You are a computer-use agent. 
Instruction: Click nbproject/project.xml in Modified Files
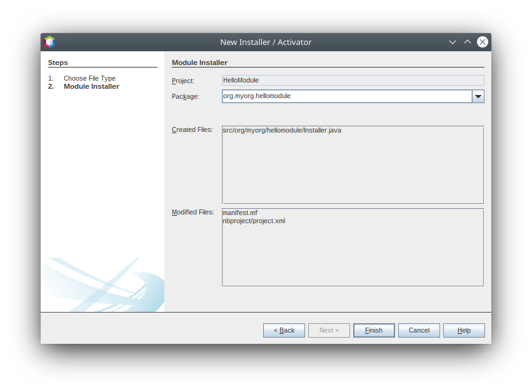point(254,221)
